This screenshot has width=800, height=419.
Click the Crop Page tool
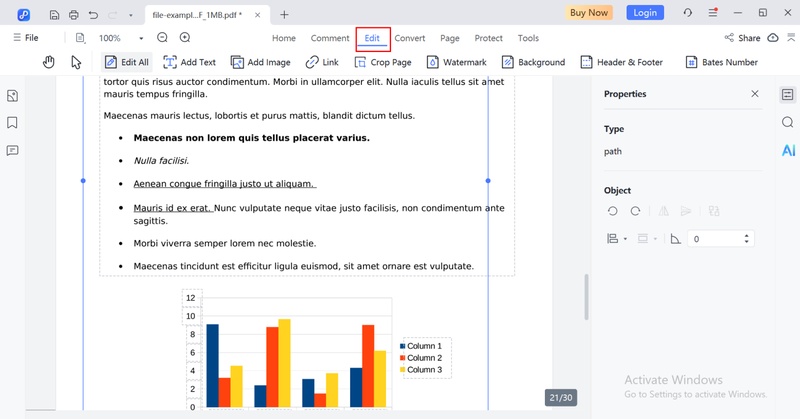[x=383, y=62]
